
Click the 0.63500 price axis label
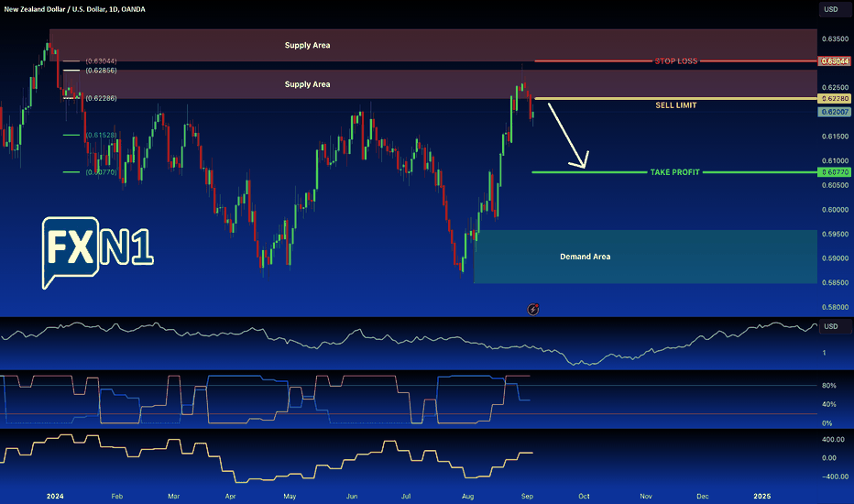click(835, 38)
